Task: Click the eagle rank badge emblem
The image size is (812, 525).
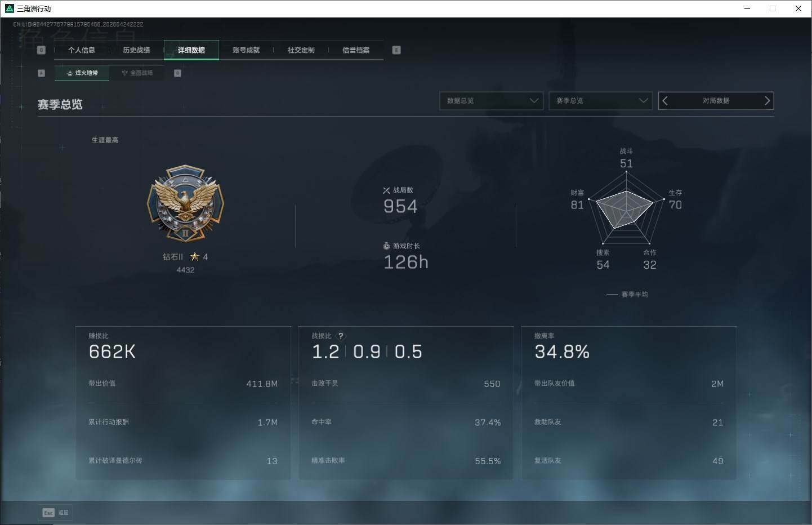Action: click(x=185, y=204)
